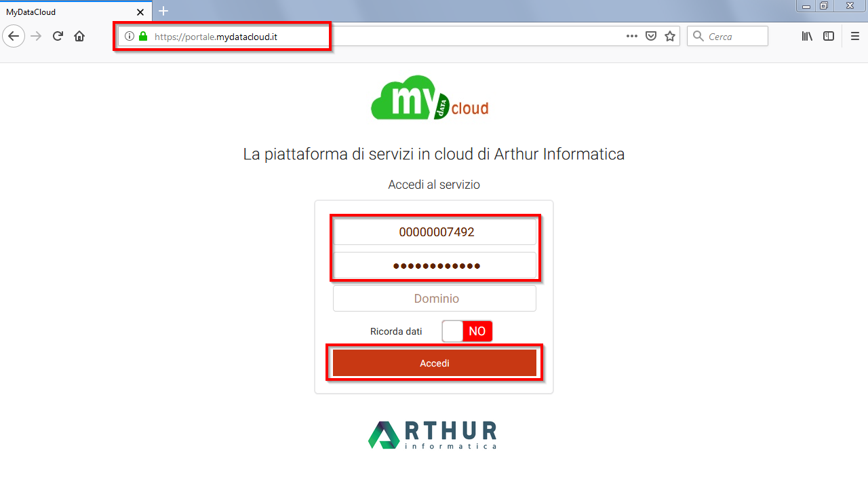This screenshot has width=868, height=484.
Task: Focus the username field with 00000007492
Action: point(435,232)
